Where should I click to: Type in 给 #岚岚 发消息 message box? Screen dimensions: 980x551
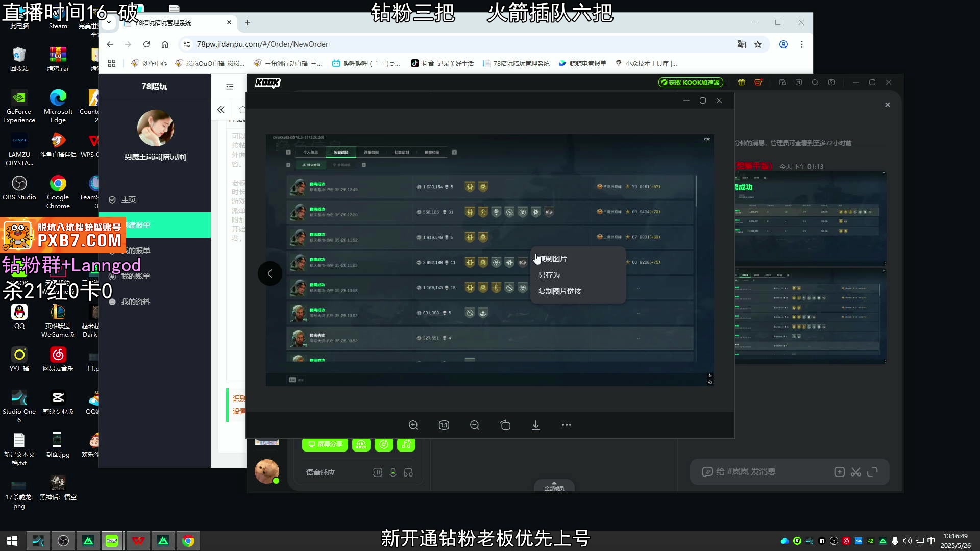point(766,472)
